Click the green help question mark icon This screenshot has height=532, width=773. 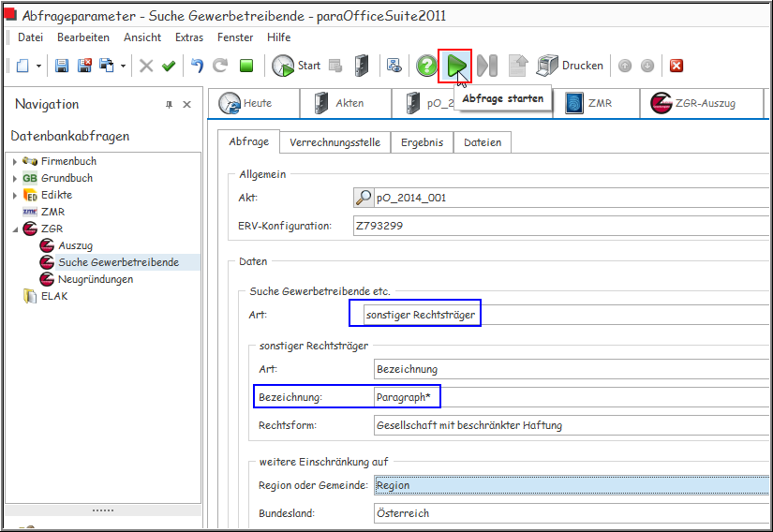click(x=427, y=66)
